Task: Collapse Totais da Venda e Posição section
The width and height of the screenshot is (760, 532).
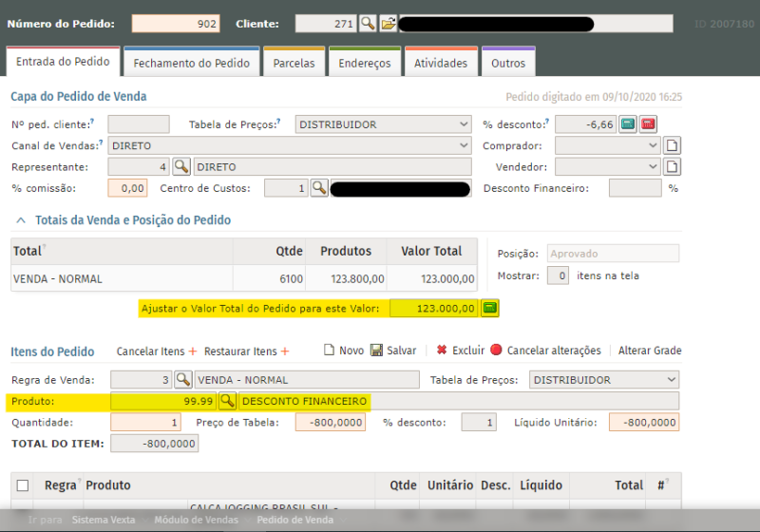Action: 21,220
